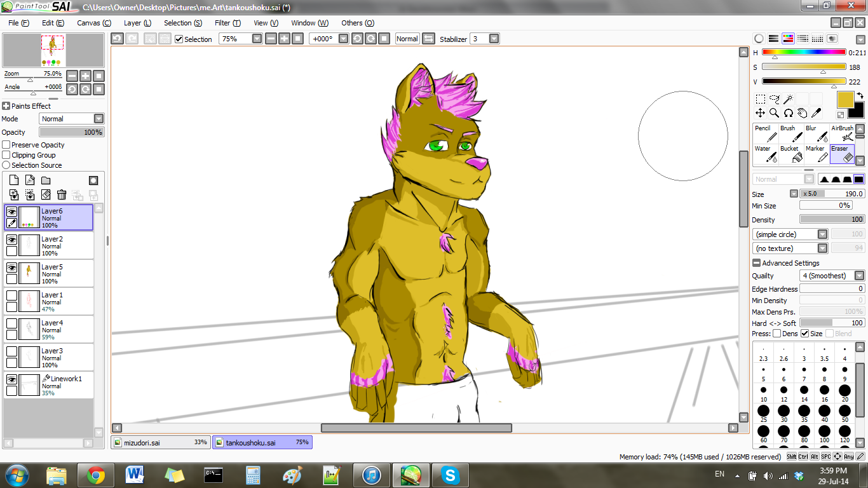Screen dimensions: 868x488
Task: Select the AirBrush tool
Action: (842, 133)
